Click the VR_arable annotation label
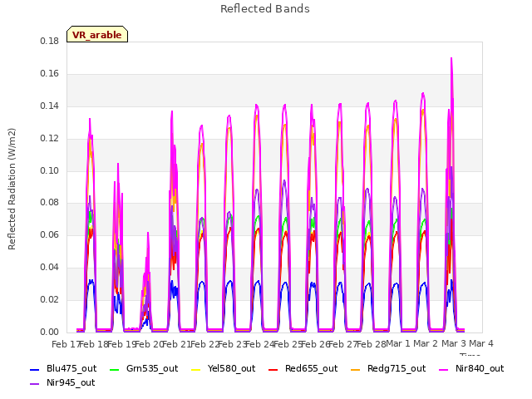 97,34
